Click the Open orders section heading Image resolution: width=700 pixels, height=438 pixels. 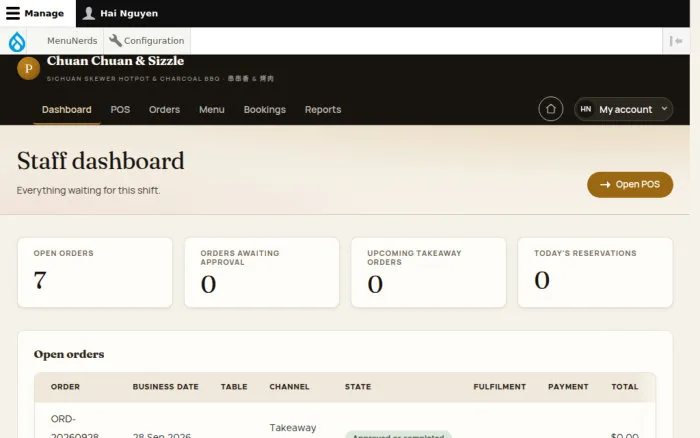click(x=69, y=354)
